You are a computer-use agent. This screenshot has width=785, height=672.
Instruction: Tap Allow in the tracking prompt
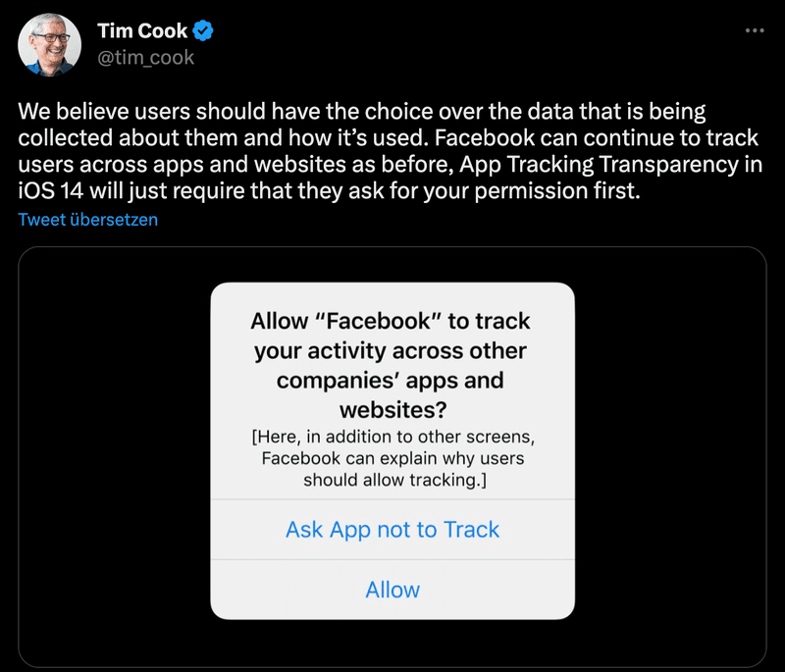(x=392, y=590)
